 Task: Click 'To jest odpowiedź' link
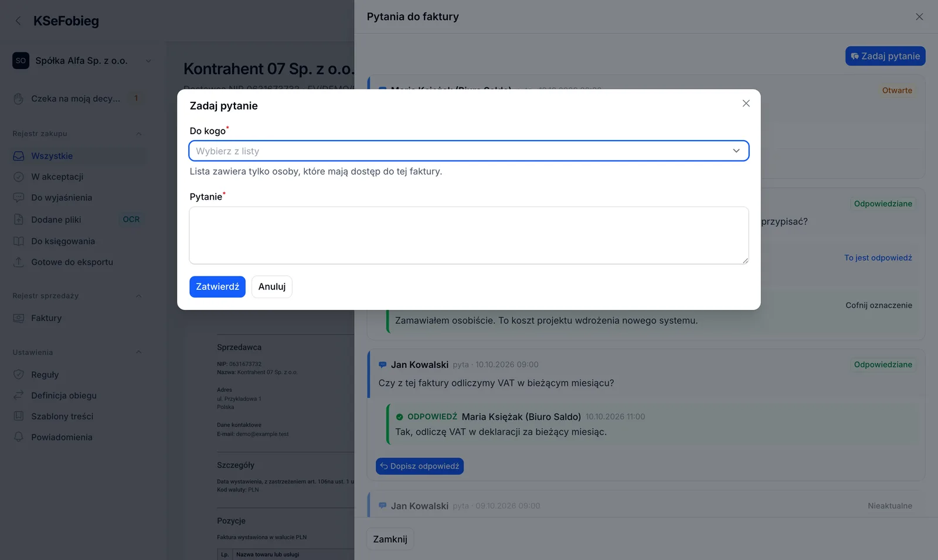click(878, 258)
